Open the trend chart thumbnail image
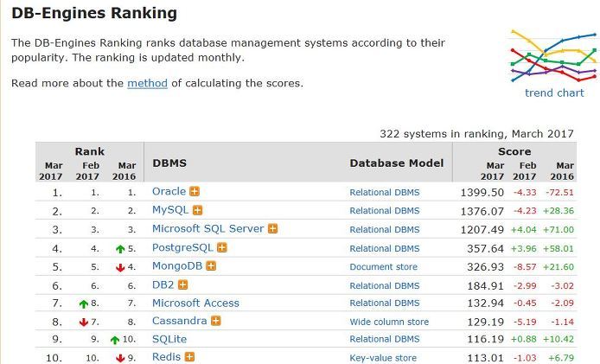 [x=553, y=56]
